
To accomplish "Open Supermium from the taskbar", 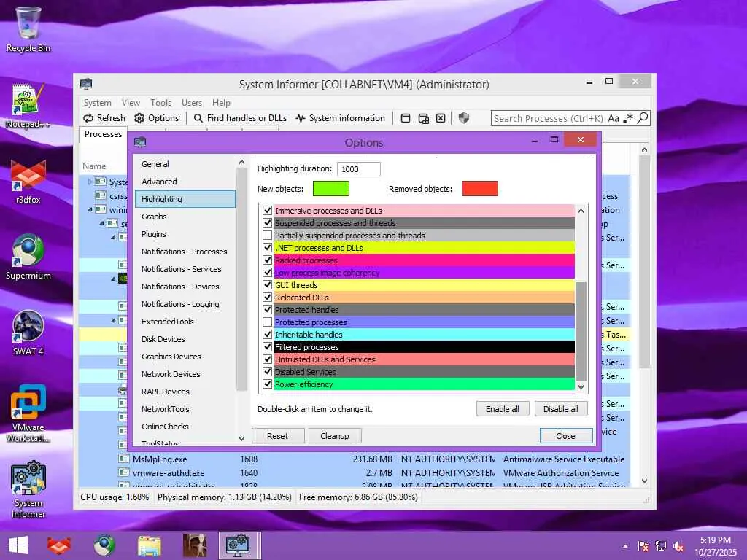I will [104, 545].
